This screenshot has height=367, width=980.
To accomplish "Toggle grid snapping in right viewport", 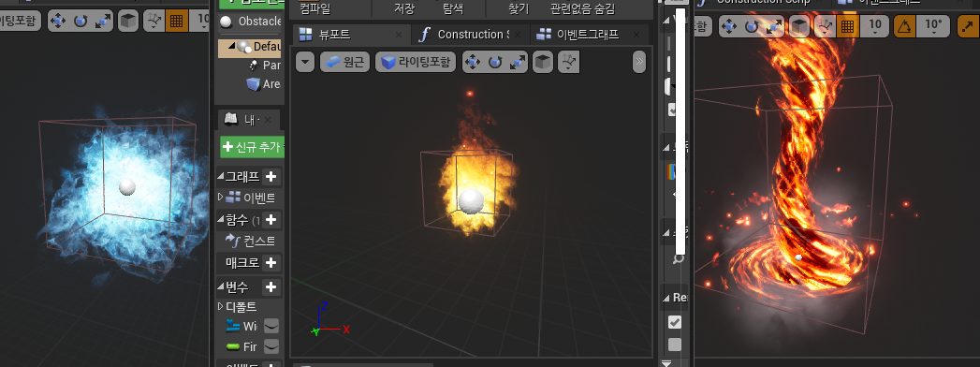I will pyautogui.click(x=847, y=26).
